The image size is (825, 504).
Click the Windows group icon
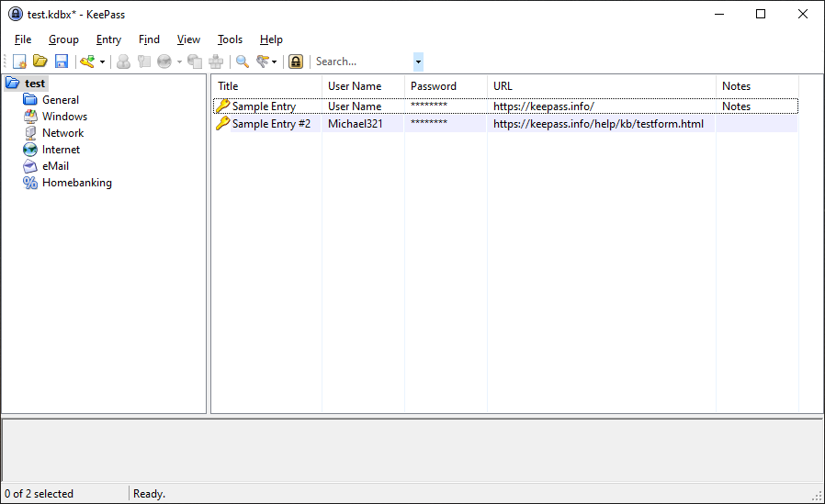point(30,117)
